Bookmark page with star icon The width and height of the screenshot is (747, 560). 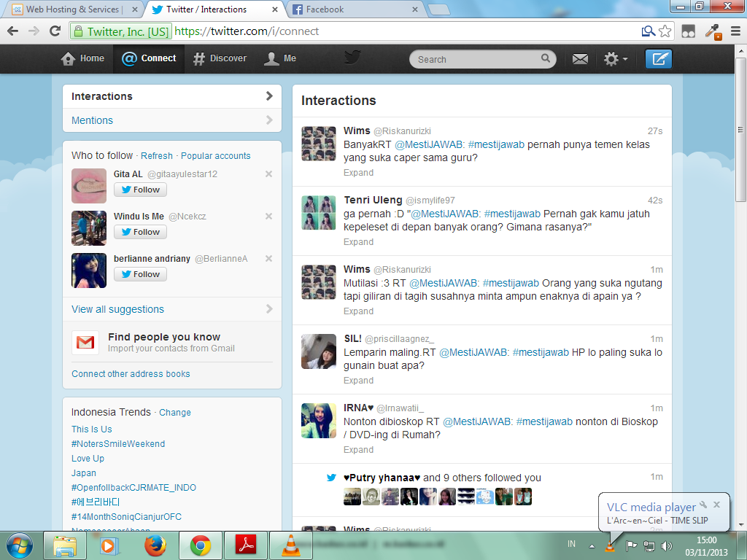[665, 31]
